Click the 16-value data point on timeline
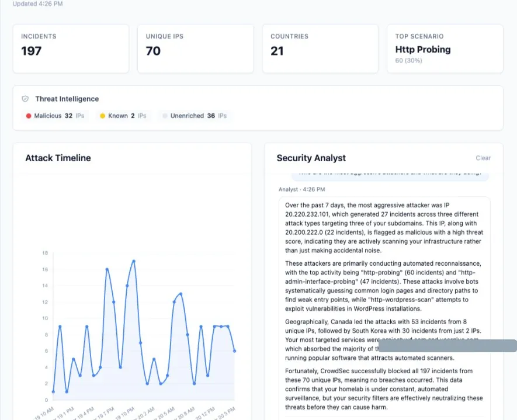The height and width of the screenshot is (420, 517). [107, 269]
